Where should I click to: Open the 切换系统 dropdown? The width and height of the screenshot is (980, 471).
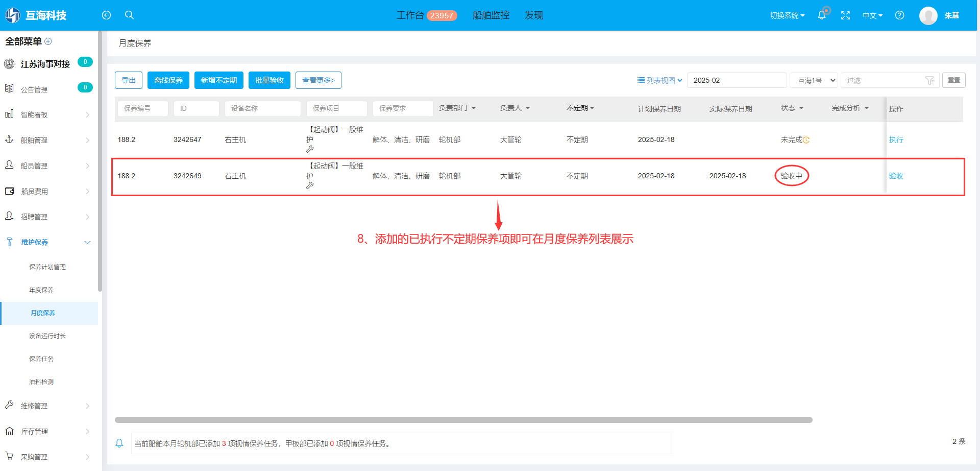[x=787, y=15]
